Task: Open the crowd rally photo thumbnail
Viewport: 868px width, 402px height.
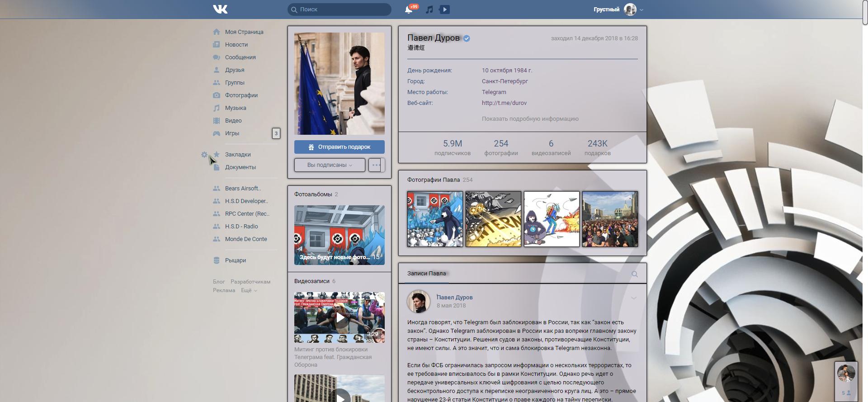Action: pos(610,219)
